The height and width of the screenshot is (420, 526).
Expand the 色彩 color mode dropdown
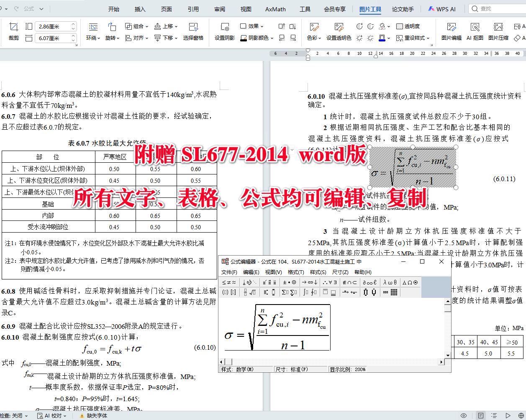tap(314, 38)
